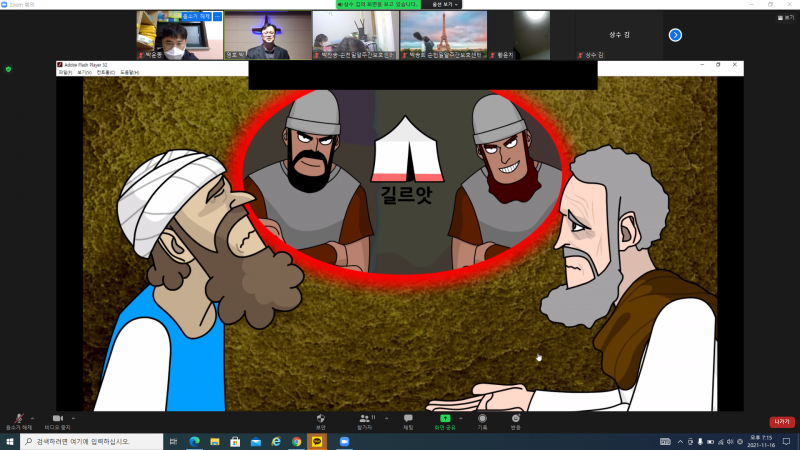Click the green Share Screen button
800x450 pixels.
(x=445, y=421)
